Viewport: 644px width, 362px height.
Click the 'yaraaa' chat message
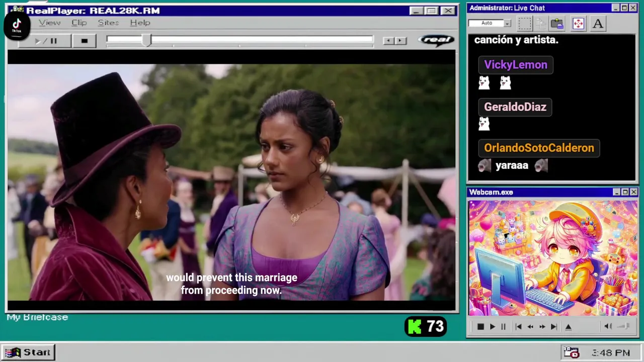point(512,165)
